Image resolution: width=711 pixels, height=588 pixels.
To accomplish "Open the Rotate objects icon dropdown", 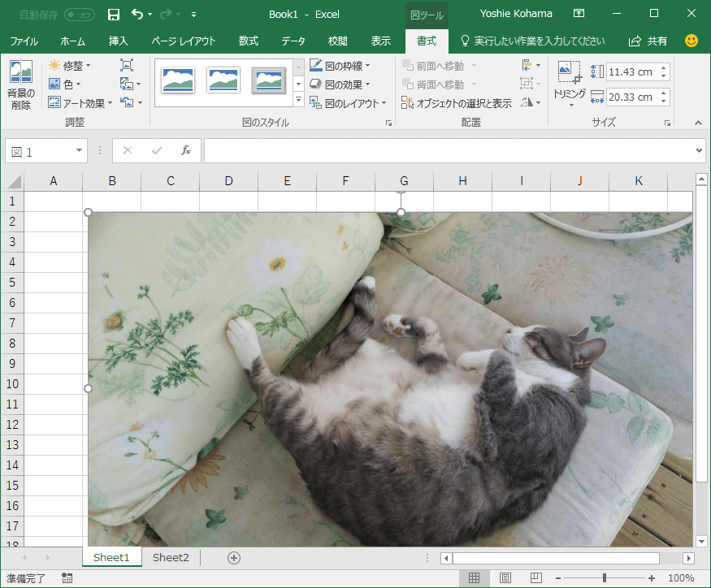I will [x=531, y=102].
